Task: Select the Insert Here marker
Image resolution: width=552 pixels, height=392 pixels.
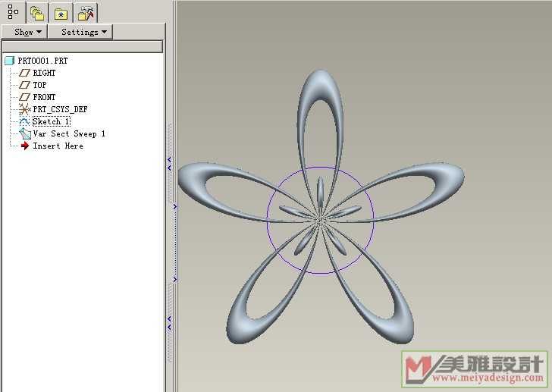Action: click(x=58, y=146)
